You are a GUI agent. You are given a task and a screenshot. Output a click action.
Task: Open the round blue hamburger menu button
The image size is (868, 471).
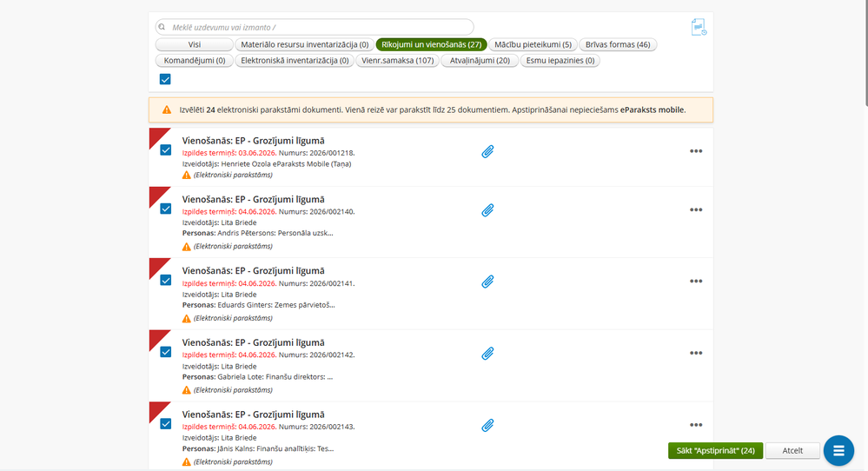[x=838, y=450]
